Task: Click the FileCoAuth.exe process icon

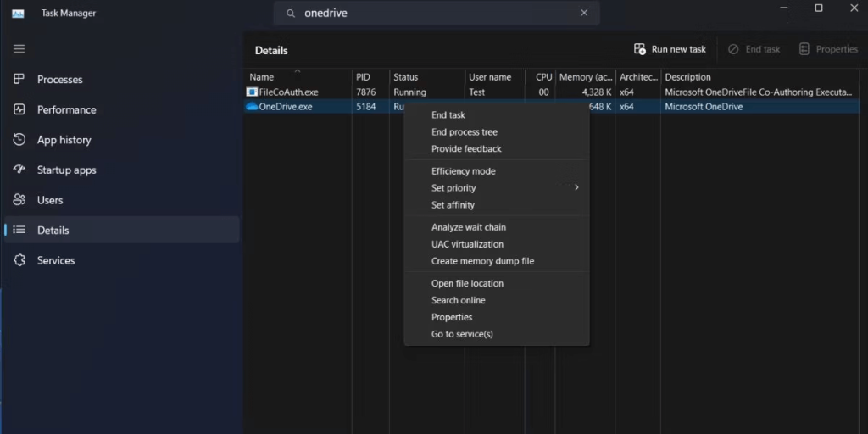Action: [x=252, y=92]
